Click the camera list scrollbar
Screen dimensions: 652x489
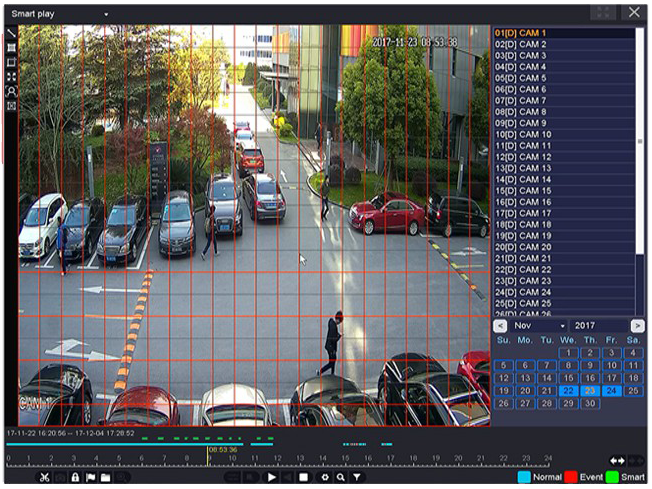(x=640, y=141)
